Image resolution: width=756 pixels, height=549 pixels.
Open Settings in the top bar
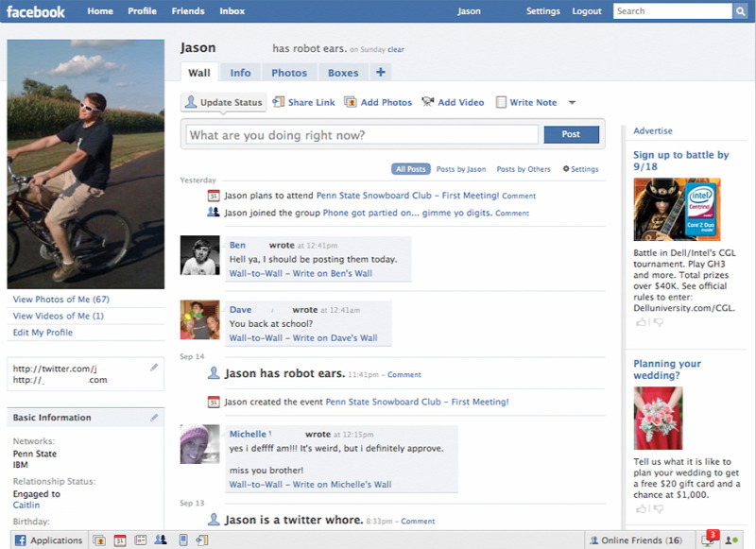[543, 11]
